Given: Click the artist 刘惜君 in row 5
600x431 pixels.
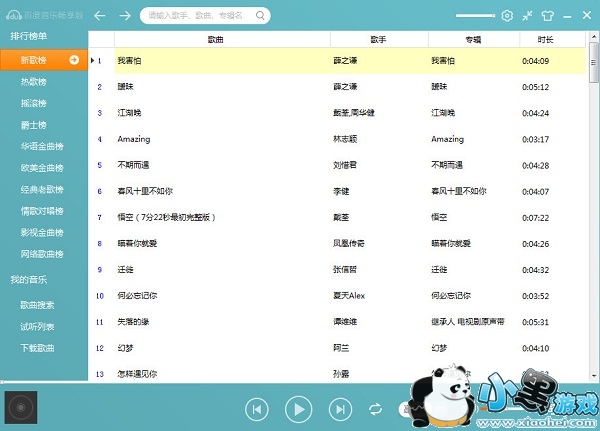Looking at the screenshot, I should point(345,165).
